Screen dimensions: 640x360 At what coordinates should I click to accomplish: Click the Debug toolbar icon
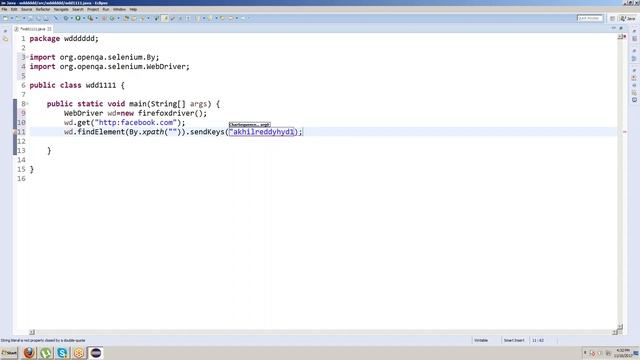pyautogui.click(x=66, y=18)
